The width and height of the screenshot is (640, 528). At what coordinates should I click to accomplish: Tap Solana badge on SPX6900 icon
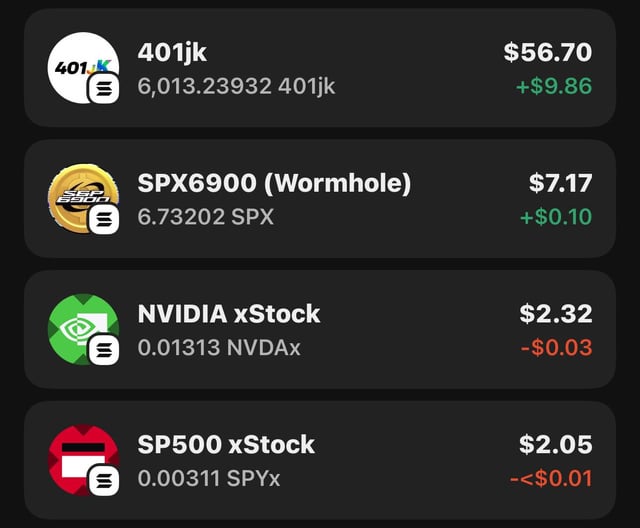coord(104,220)
